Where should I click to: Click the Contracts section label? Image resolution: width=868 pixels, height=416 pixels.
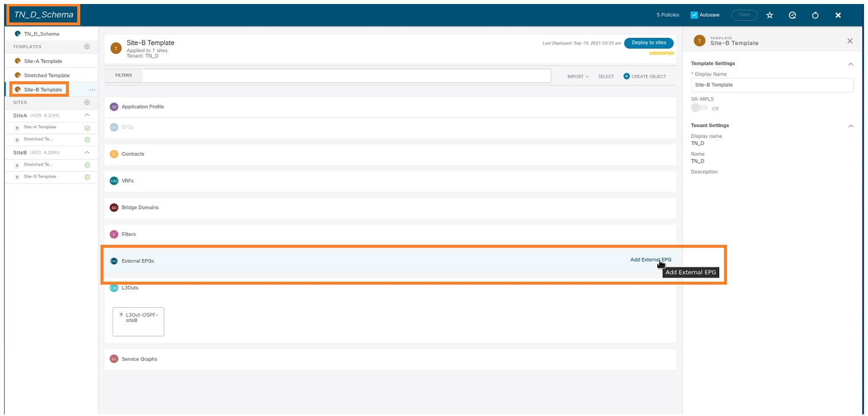(x=133, y=154)
